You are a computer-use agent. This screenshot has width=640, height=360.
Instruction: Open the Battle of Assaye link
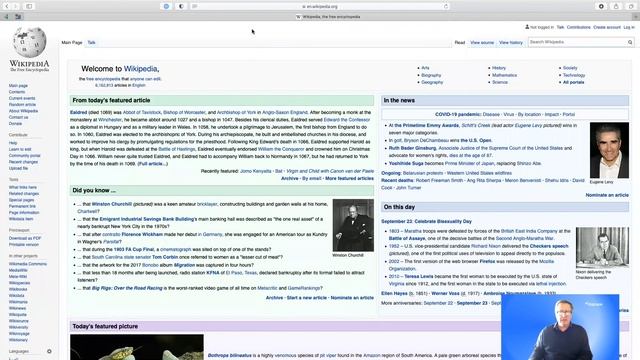click(x=407, y=238)
